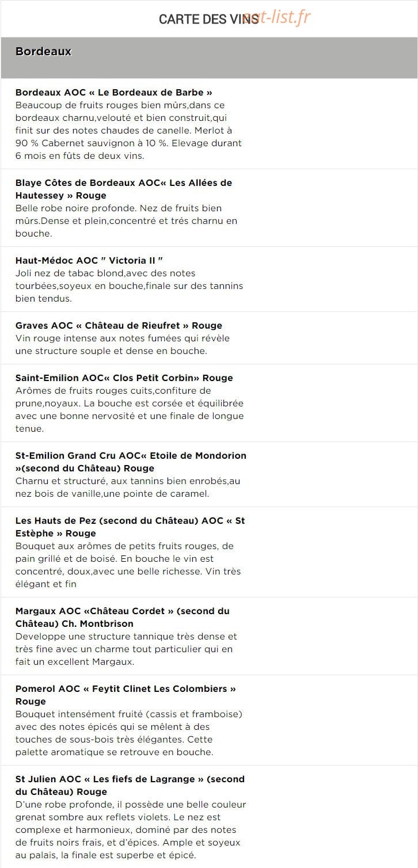The width and height of the screenshot is (418, 868).
Task: Choose St Julien Les fiefs de Lagrange
Action: 130,785
